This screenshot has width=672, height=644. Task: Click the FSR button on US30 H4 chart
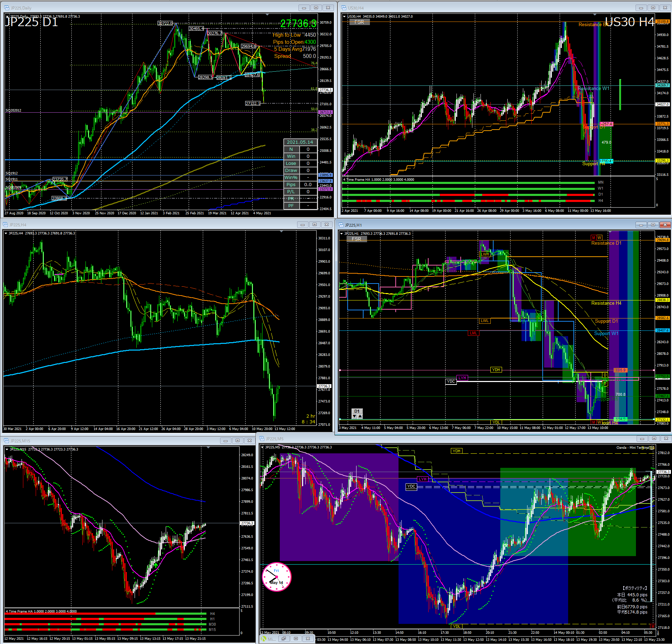coord(359,22)
